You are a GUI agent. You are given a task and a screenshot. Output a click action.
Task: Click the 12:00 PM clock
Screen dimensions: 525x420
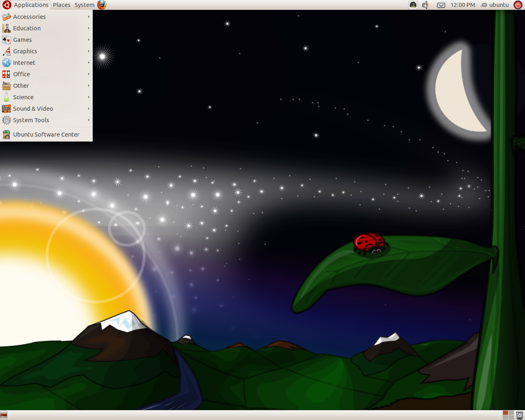coord(463,5)
